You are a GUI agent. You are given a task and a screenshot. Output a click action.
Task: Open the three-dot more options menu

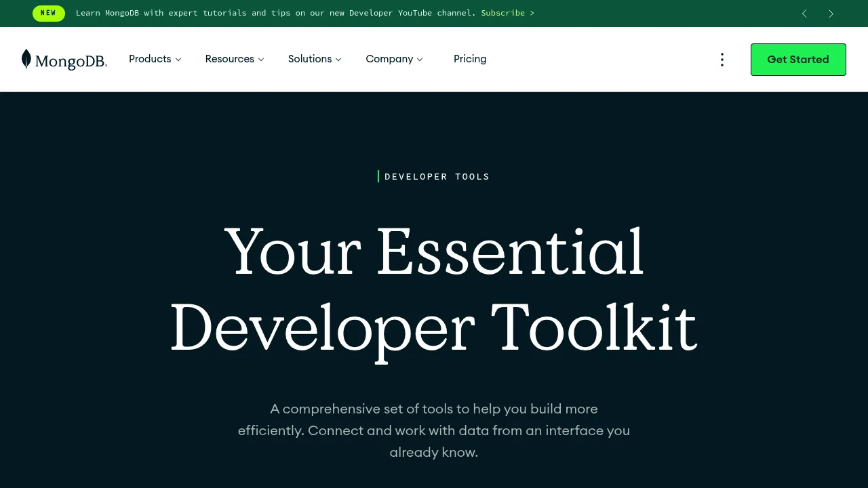pos(722,60)
